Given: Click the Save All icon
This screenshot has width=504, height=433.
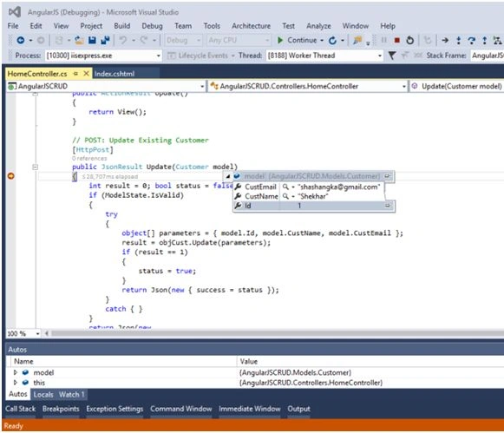Looking at the screenshot, I should 105,40.
